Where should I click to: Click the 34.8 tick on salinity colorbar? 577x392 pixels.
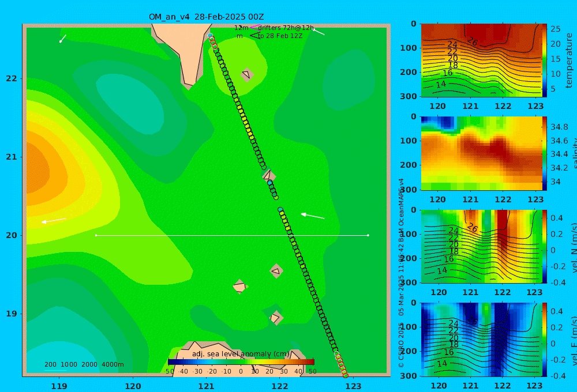click(559, 127)
